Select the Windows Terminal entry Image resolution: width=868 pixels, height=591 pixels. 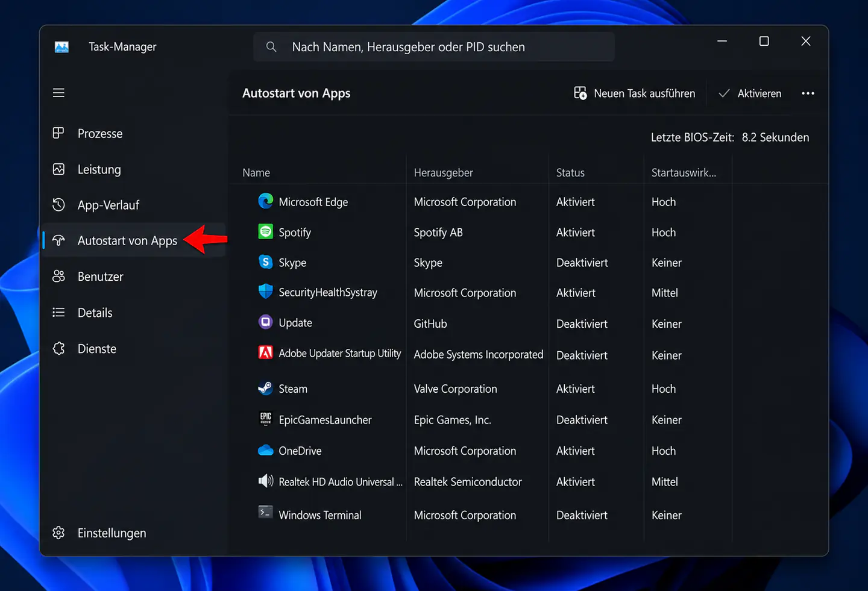(x=320, y=515)
